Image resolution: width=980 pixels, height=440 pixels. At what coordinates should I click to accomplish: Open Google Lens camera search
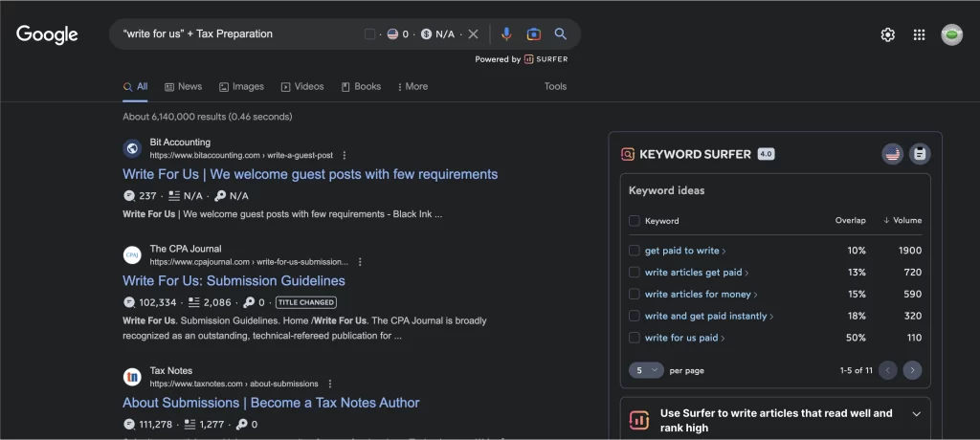click(533, 34)
